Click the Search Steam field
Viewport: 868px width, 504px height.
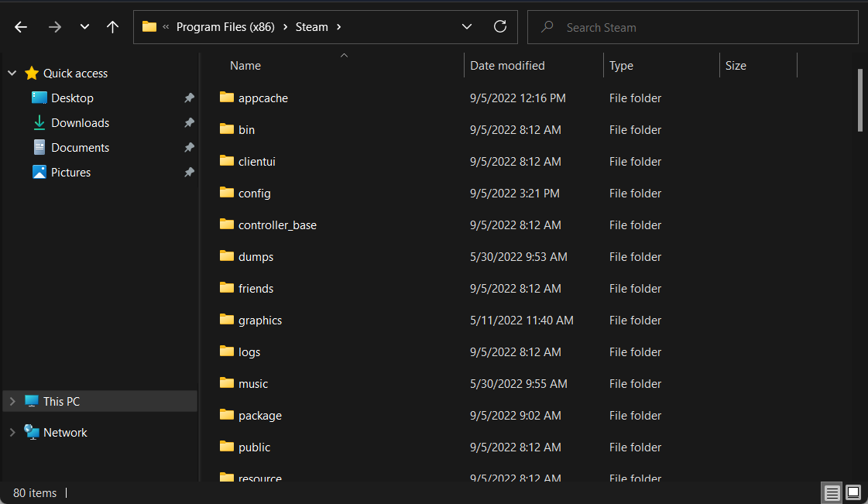tap(692, 27)
